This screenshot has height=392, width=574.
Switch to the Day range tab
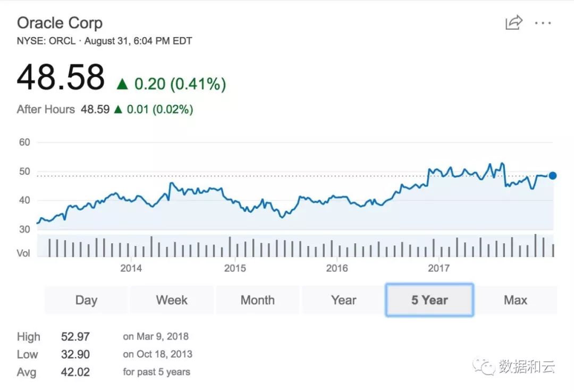(86, 300)
